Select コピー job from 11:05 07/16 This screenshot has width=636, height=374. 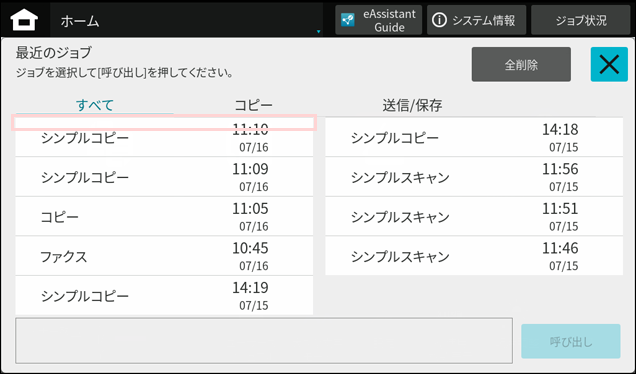(x=164, y=216)
